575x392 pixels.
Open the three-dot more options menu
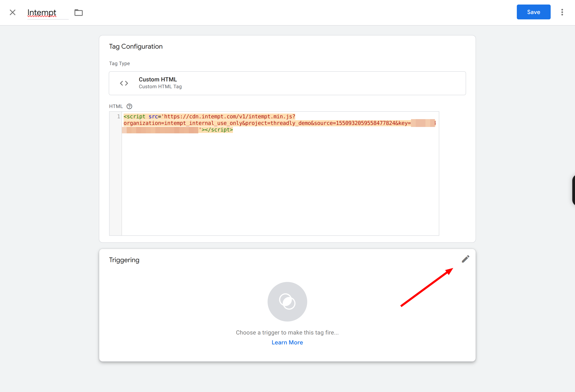pyautogui.click(x=562, y=12)
